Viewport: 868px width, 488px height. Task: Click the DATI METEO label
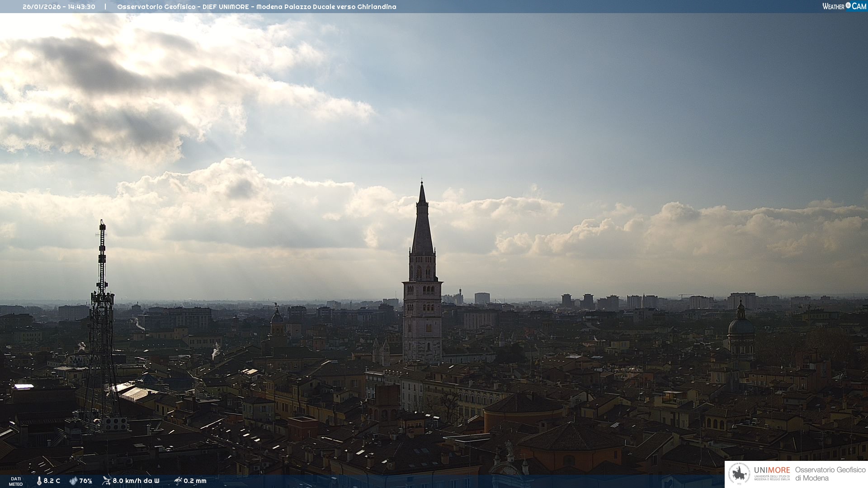16,481
